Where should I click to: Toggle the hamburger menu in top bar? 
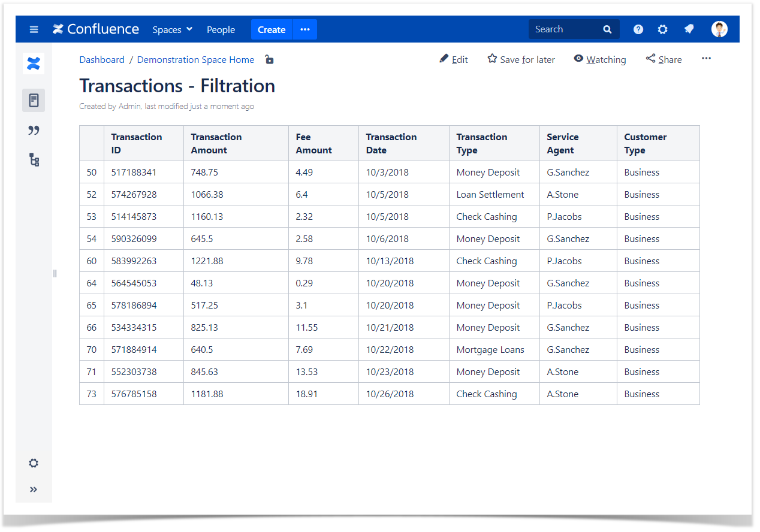point(34,29)
